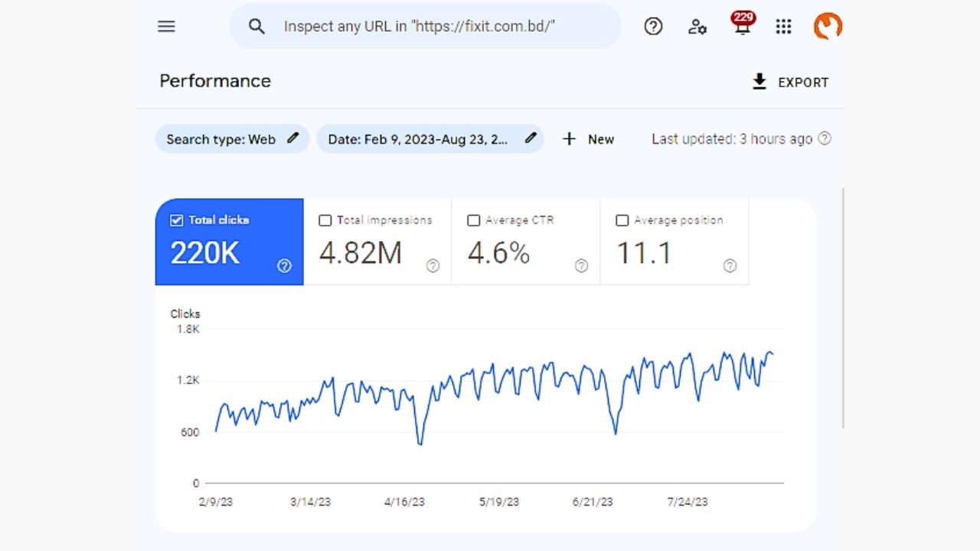980x551 pixels.
Task: Click the 4.82M impressions value
Action: point(361,253)
